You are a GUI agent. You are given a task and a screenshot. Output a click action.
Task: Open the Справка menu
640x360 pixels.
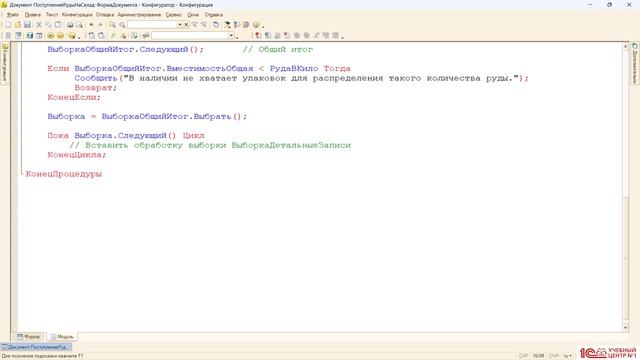point(214,15)
